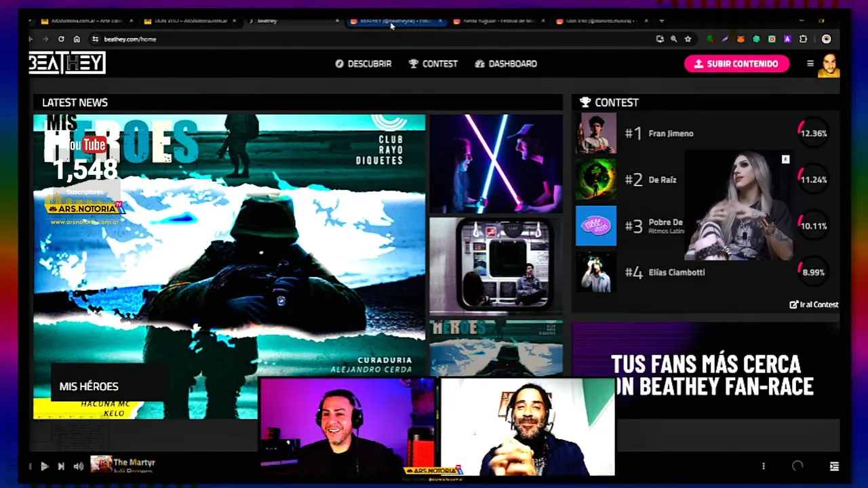This screenshot has width=868, height=488.
Task: Click the player loading spinner icon
Action: coord(797,466)
